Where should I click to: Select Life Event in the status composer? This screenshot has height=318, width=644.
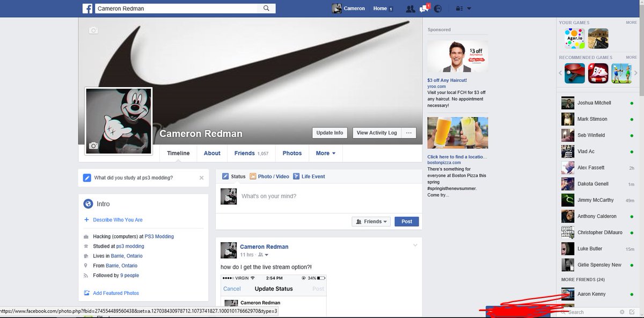point(313,176)
